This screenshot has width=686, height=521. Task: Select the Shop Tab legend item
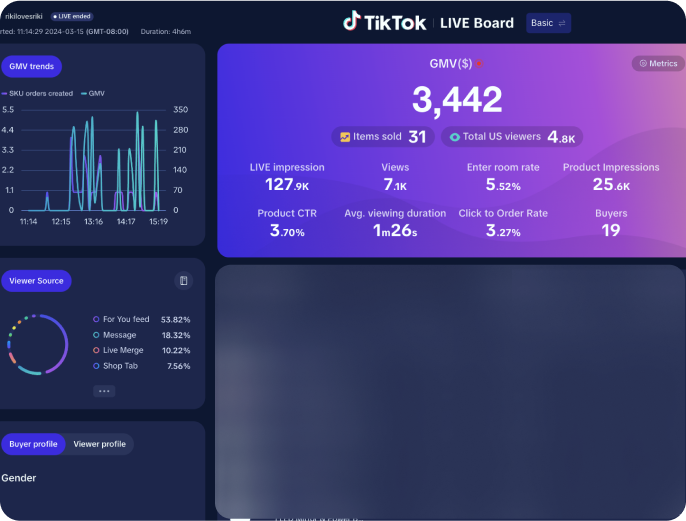pos(116,366)
